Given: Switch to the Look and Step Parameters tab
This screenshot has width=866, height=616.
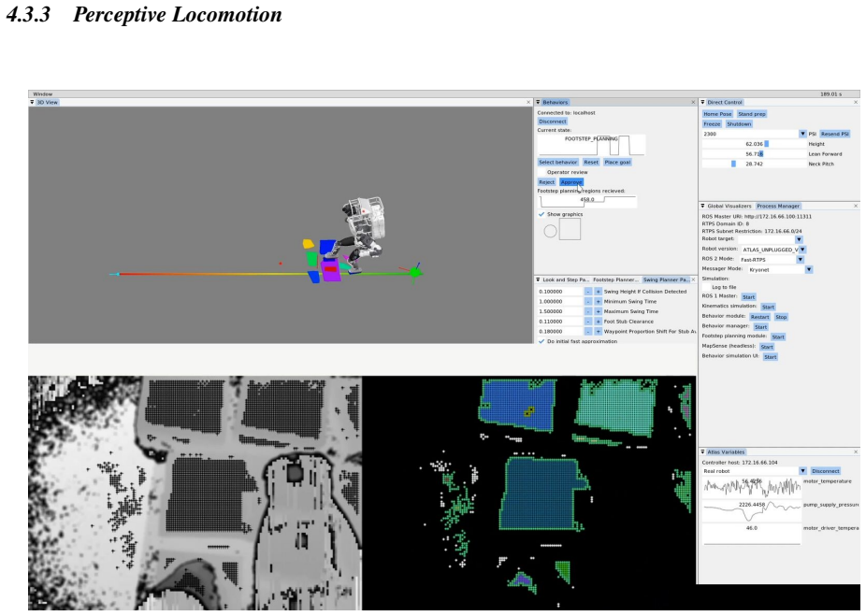Looking at the screenshot, I should tap(566, 279).
